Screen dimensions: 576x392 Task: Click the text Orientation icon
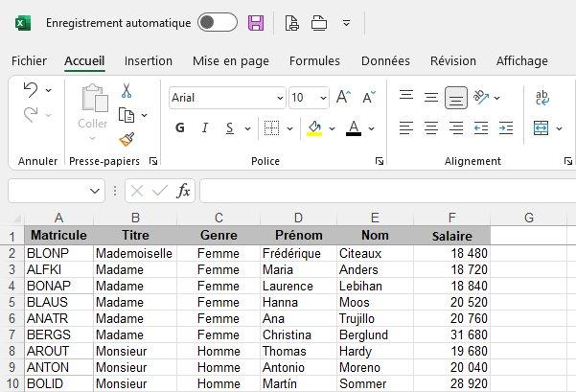pyautogui.click(x=481, y=97)
